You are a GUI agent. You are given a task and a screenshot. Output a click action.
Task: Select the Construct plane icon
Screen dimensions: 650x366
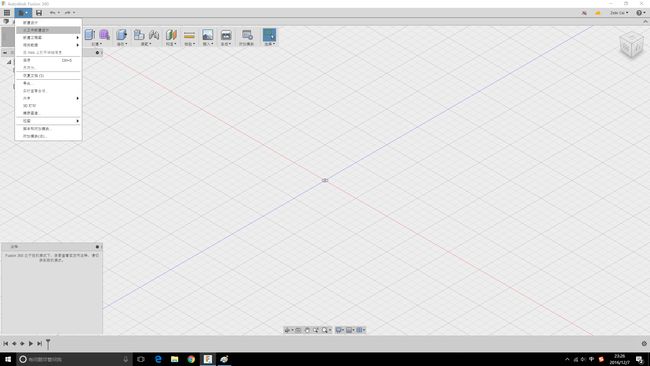point(171,35)
